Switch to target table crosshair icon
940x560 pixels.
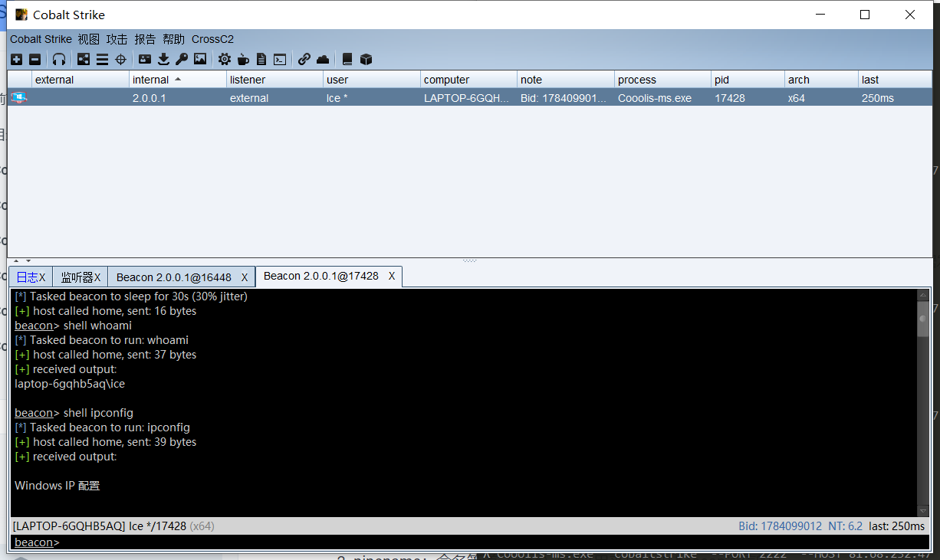tap(120, 59)
